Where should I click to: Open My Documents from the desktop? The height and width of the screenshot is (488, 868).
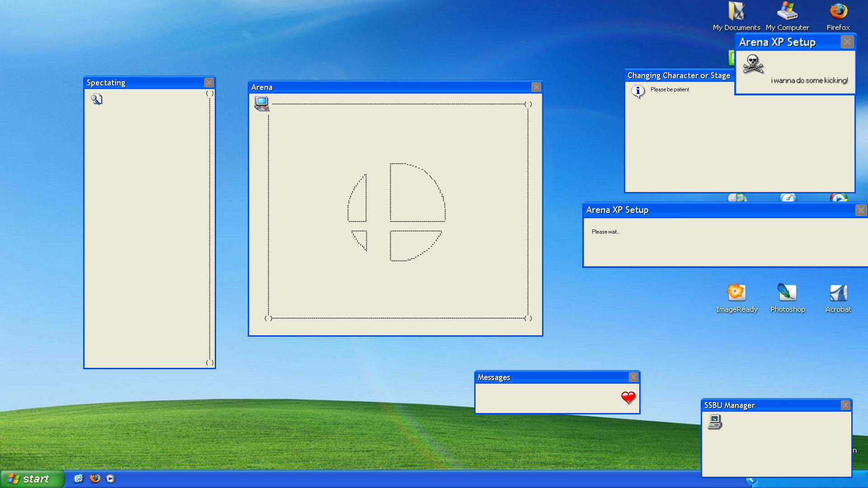click(x=736, y=11)
